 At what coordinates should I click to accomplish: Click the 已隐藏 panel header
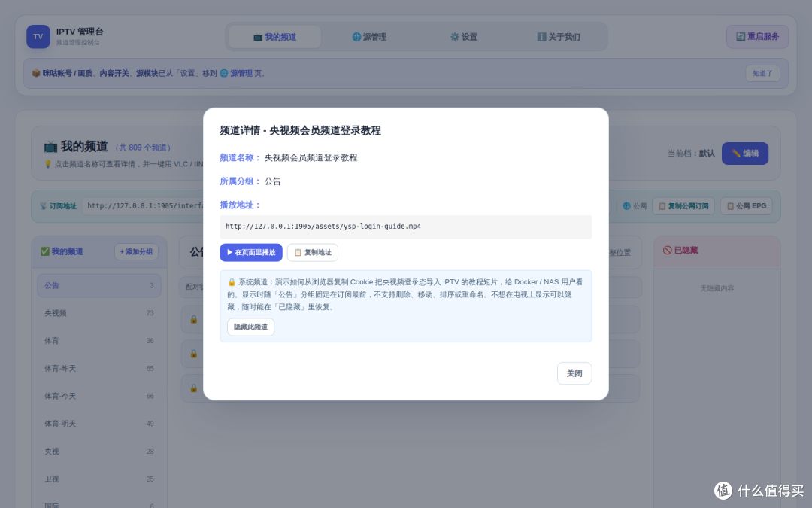click(717, 251)
